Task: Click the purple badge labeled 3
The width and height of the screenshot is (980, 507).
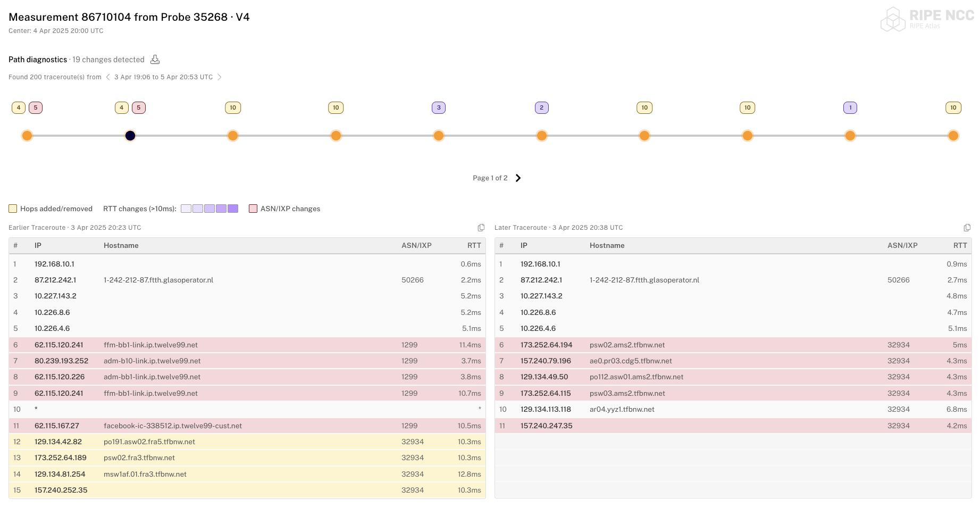Action: pos(439,108)
